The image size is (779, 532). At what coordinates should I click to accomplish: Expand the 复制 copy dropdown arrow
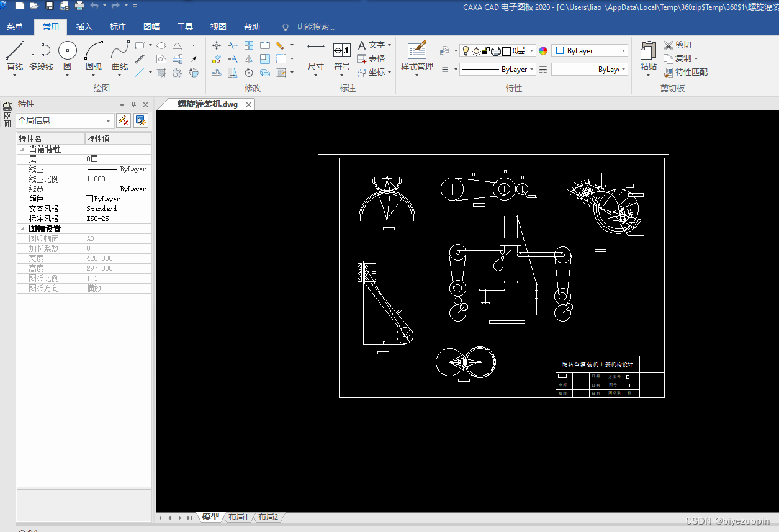pos(696,59)
